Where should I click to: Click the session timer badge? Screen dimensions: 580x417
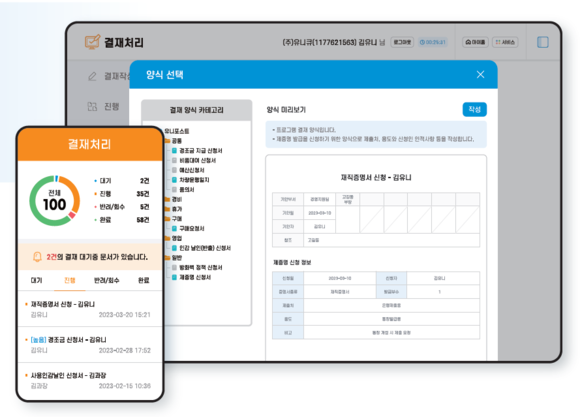(x=433, y=42)
